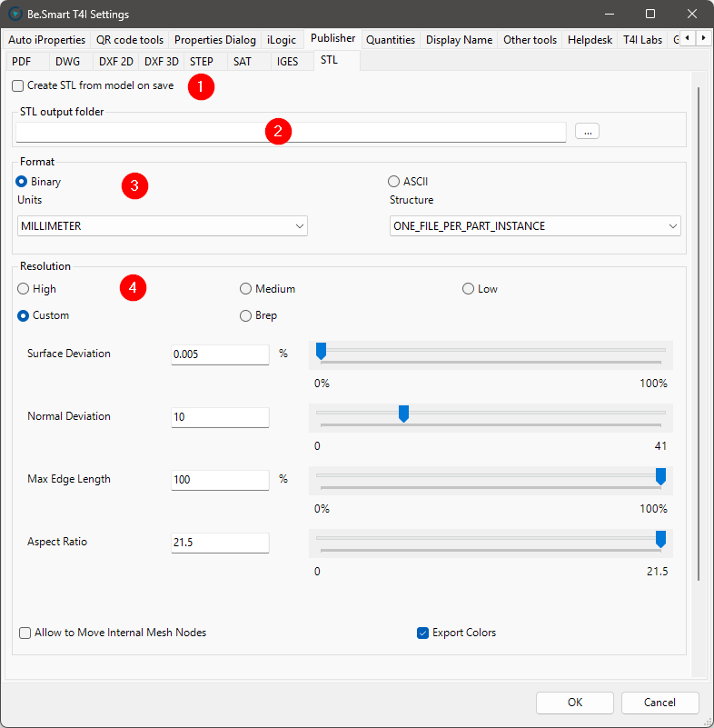The image size is (714, 728).
Task: Expand the Structure ONE_FILE_PER_PART_INSTANCE dropdown
Action: [x=535, y=226]
